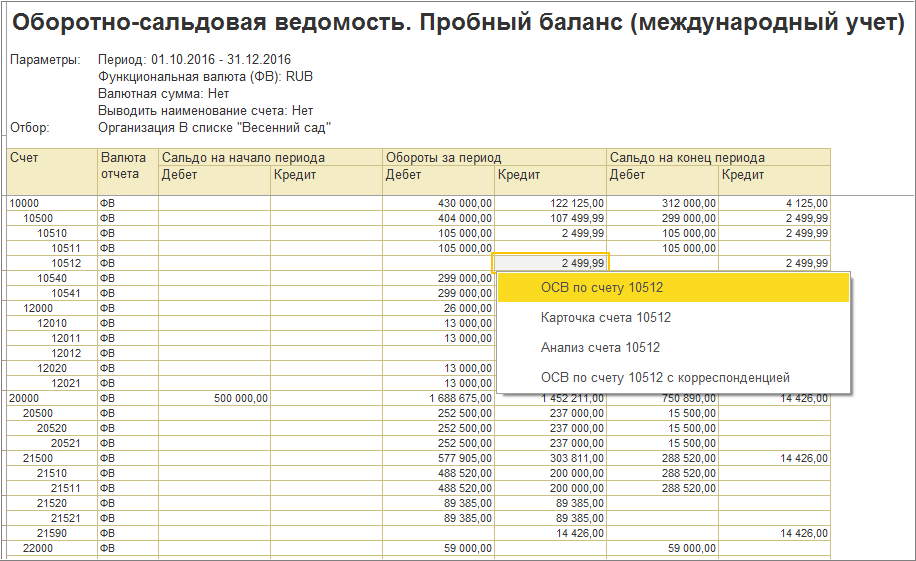Select account 10500 in the list

coord(52,218)
